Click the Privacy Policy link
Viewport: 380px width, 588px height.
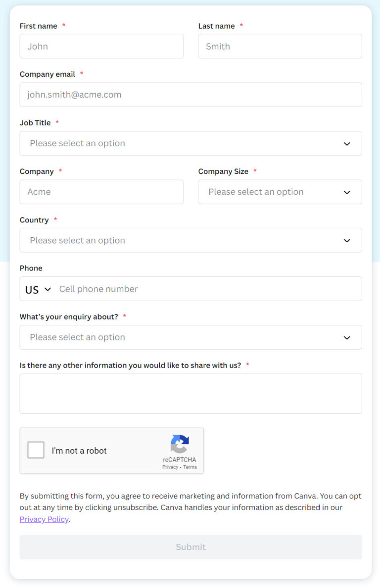[44, 519]
